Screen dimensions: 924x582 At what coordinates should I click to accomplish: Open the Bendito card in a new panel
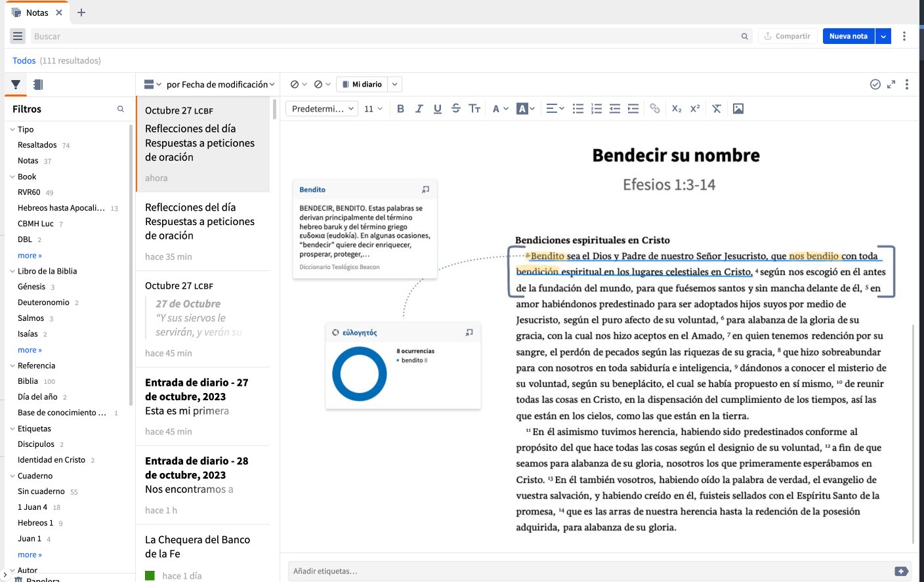425,190
